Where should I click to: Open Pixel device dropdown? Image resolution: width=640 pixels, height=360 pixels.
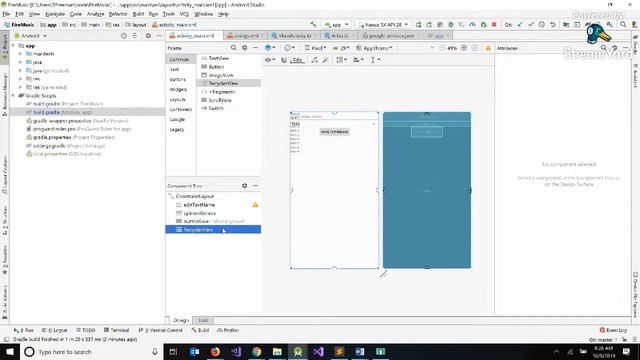[x=316, y=48]
